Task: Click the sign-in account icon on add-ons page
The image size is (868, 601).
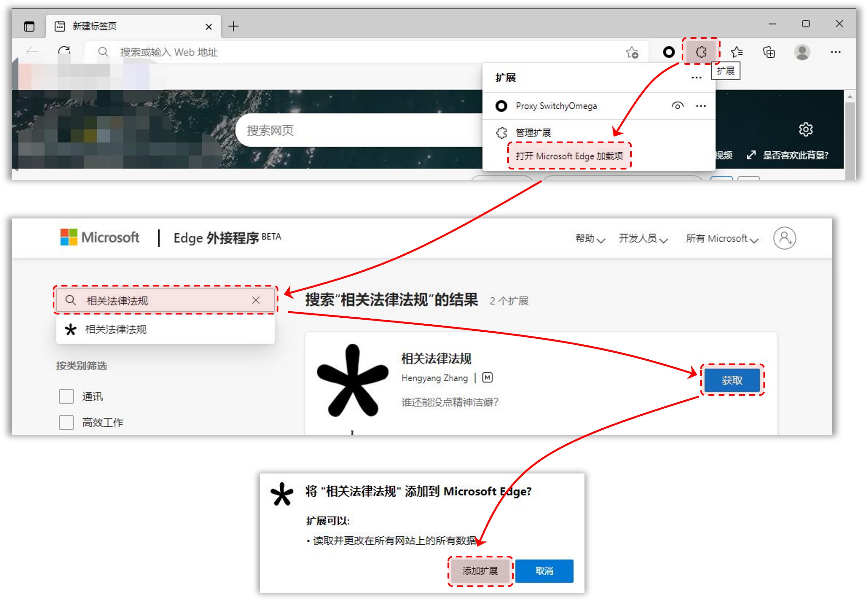Action: pyautogui.click(x=784, y=238)
